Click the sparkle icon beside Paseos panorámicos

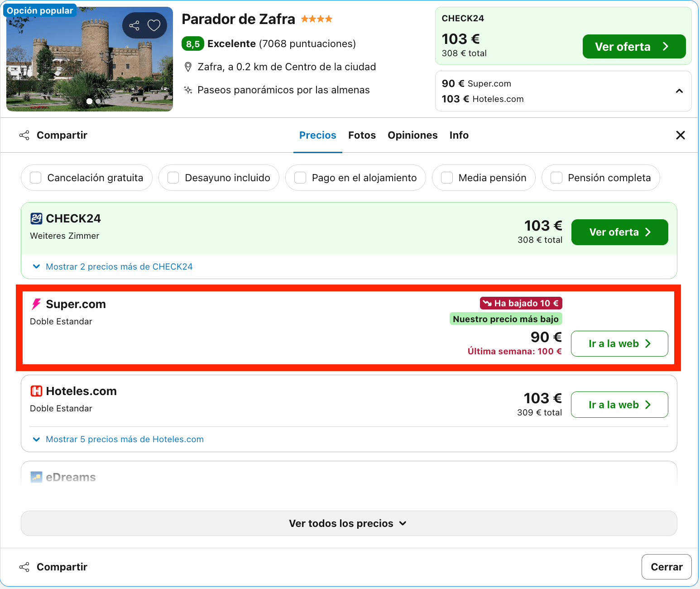188,90
